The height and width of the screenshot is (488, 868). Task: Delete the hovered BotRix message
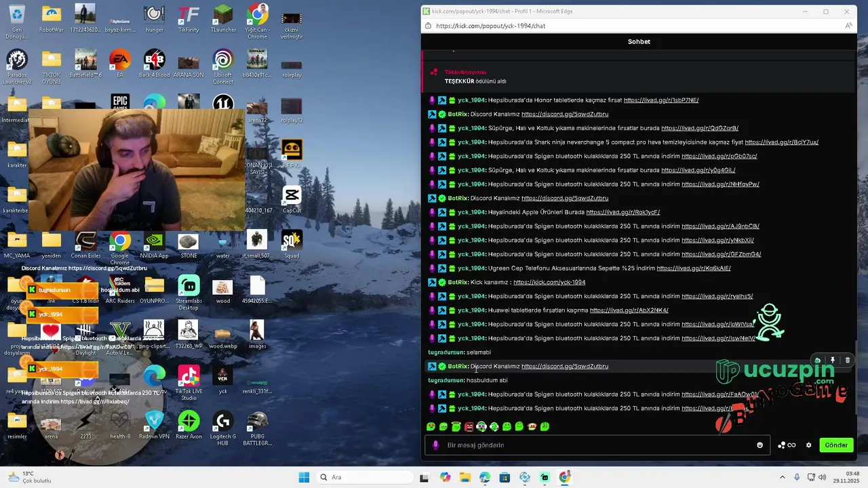pyautogui.click(x=847, y=361)
